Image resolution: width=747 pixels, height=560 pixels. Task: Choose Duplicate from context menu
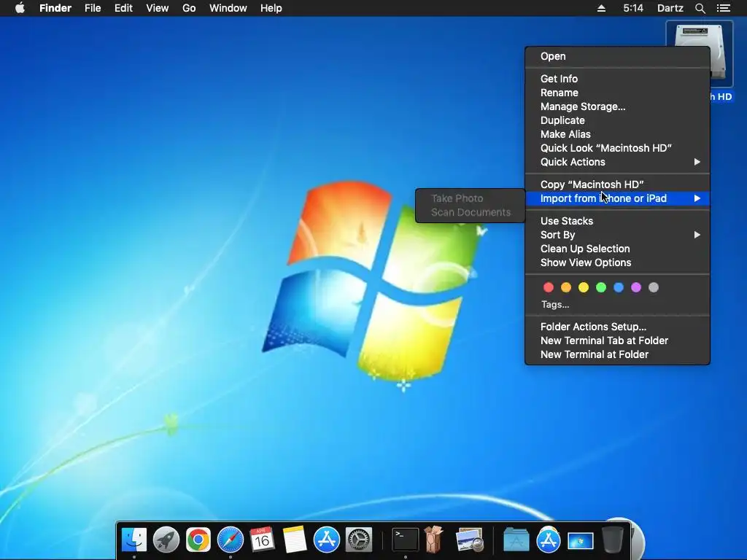tap(617, 120)
